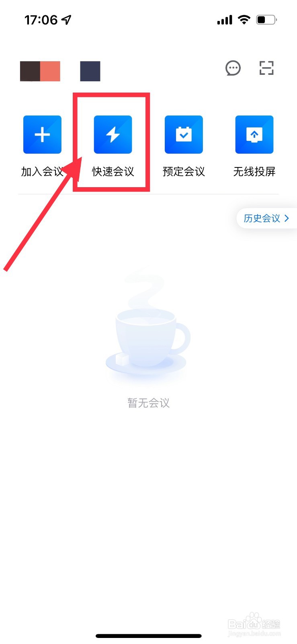Screen dimensions: 297x644
Task: Tap the 预定会议 label
Action: 184,172
